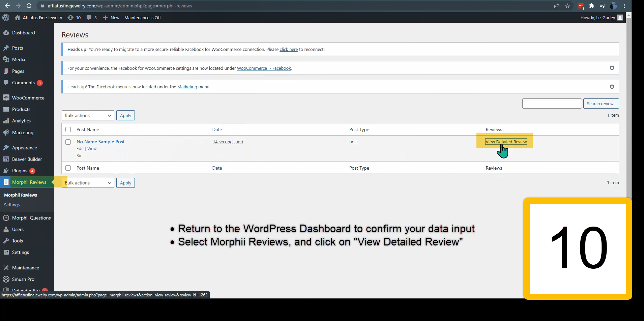Toggle the select-all checkbox in table header

(68, 129)
